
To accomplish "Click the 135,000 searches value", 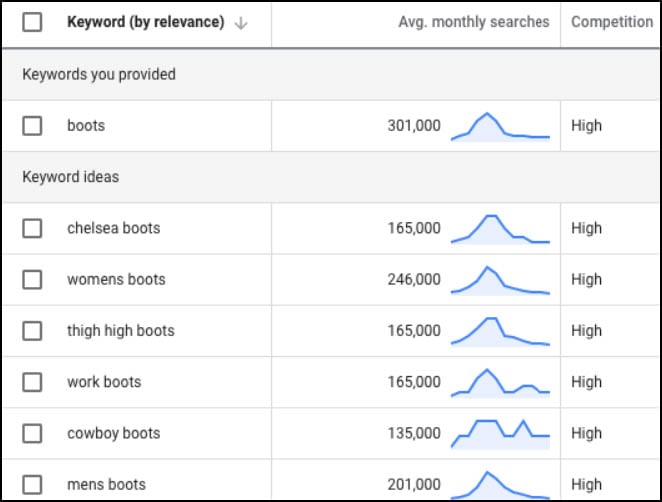I will 414,433.
